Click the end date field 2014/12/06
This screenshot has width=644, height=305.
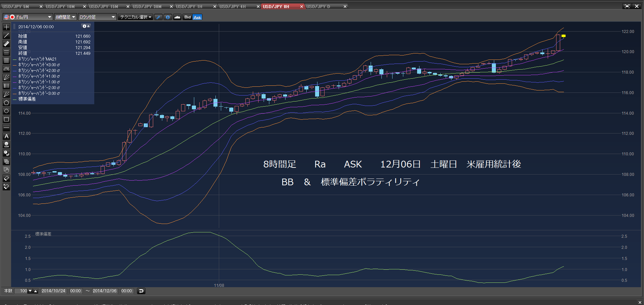coord(105,291)
